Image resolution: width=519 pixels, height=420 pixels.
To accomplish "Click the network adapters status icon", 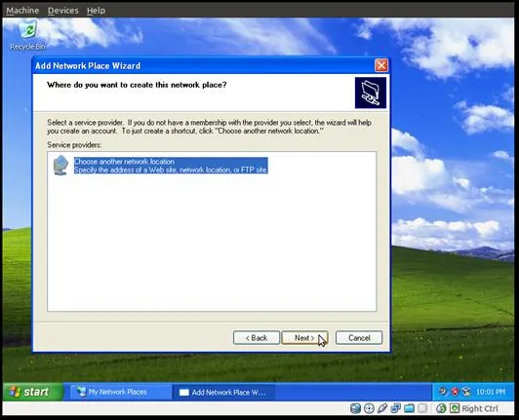I will (x=395, y=408).
